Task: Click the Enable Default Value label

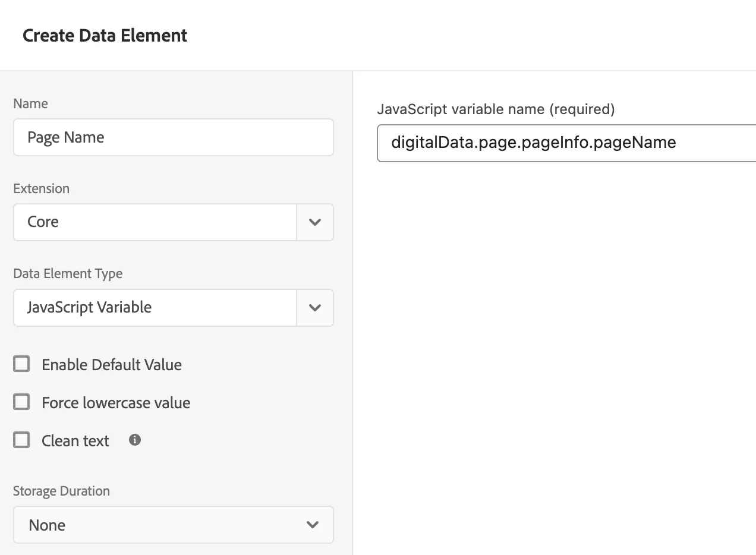Action: pyautogui.click(x=112, y=364)
